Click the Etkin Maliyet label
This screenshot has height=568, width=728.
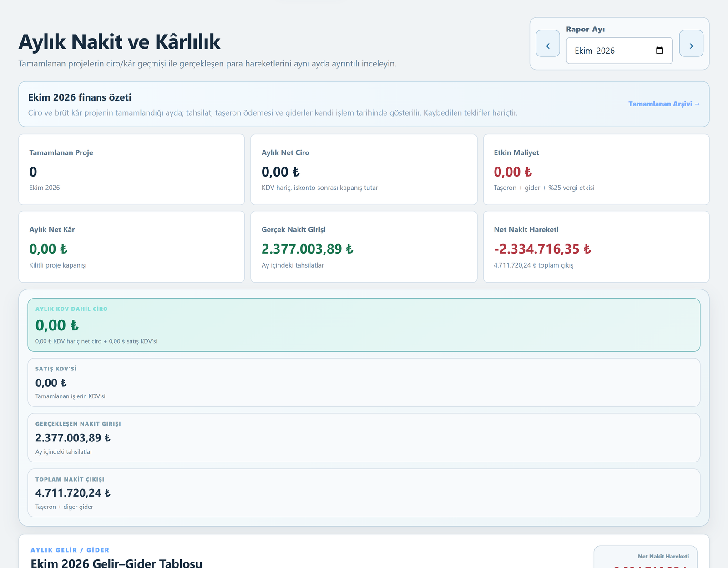516,152
